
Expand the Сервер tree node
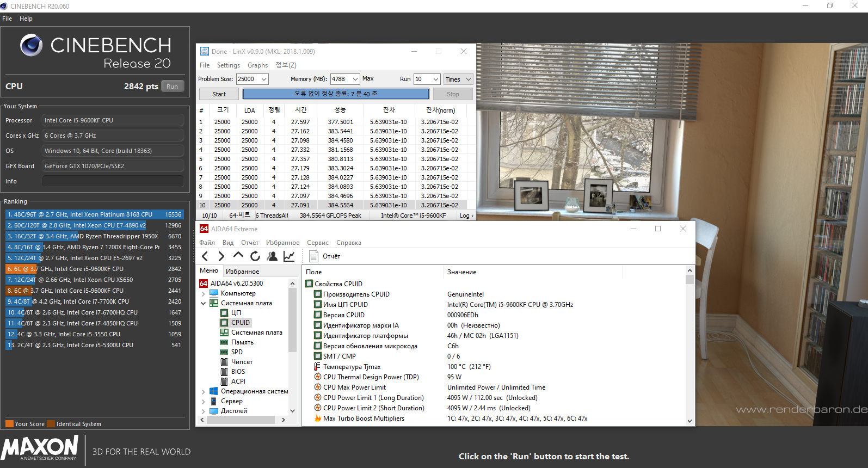pos(204,401)
